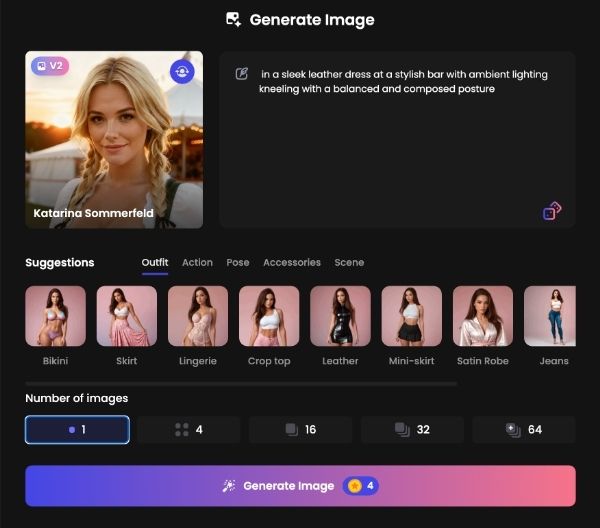600x528 pixels.
Task: Click the outfit suggestions horizontal scrollbar
Action: click(241, 383)
